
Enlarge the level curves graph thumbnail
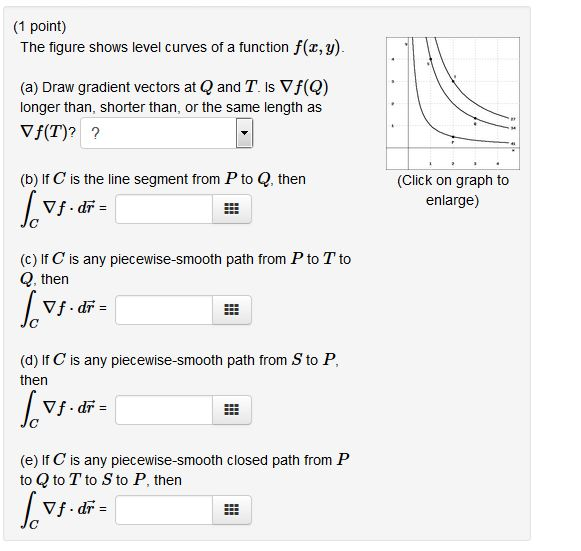click(453, 103)
